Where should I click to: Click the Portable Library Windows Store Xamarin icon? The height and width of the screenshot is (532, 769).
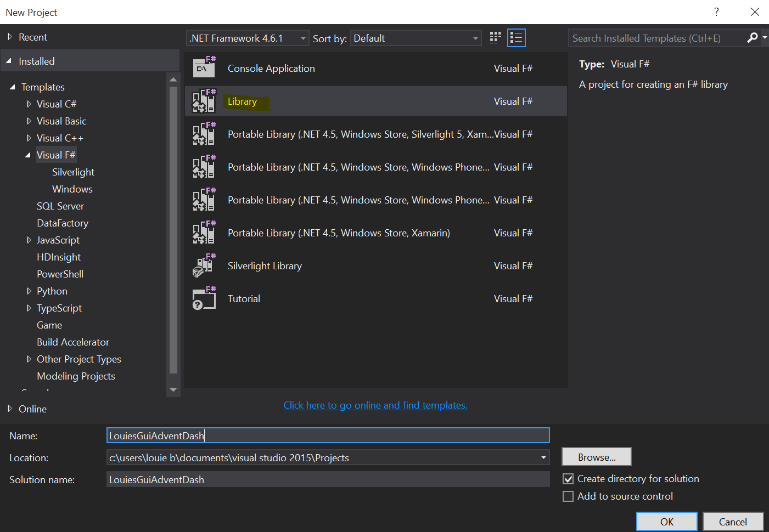point(204,233)
